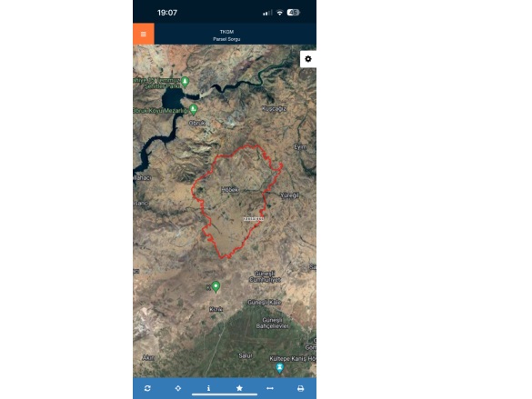532x399 pixels.
Task: Tap the locate-me crosshair icon
Action: click(177, 388)
